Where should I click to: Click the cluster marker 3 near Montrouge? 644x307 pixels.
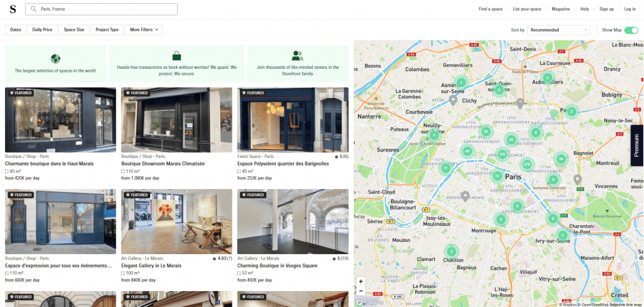tap(500, 219)
